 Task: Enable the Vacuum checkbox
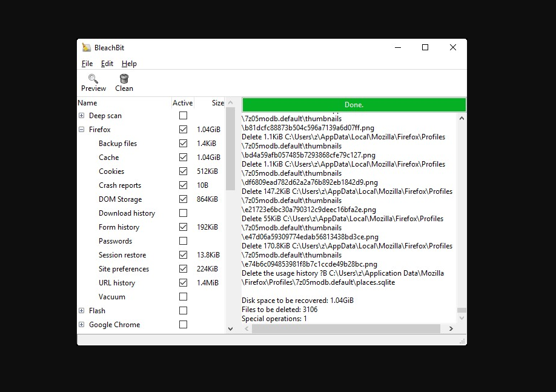(183, 296)
